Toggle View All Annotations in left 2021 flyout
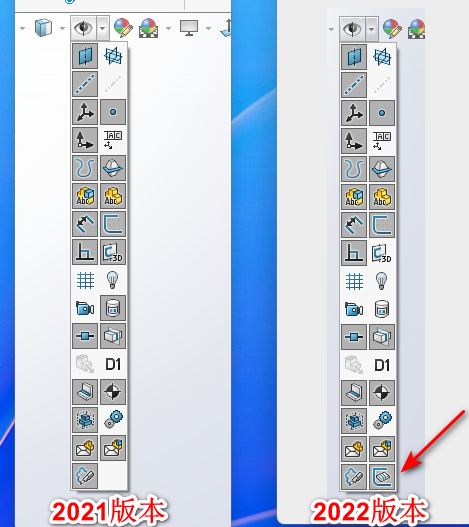The height and width of the screenshot is (527, 469). tap(85, 196)
